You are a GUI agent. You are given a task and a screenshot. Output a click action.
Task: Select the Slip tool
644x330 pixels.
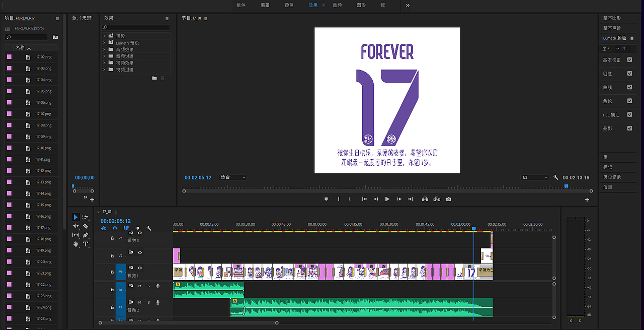(x=76, y=235)
